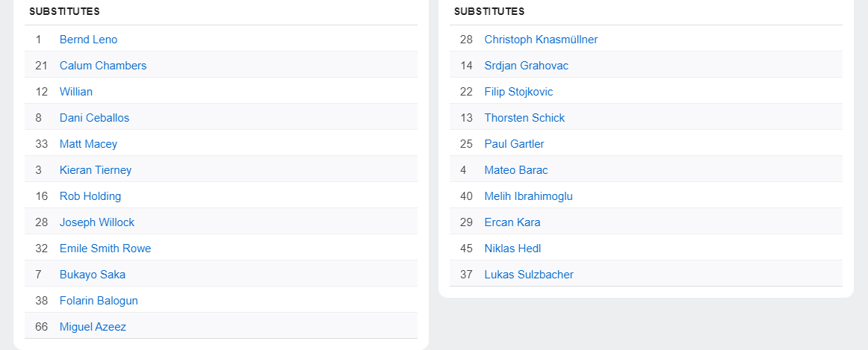Open Lukas Sulzbacher's player page
868x350 pixels.
[529, 275]
